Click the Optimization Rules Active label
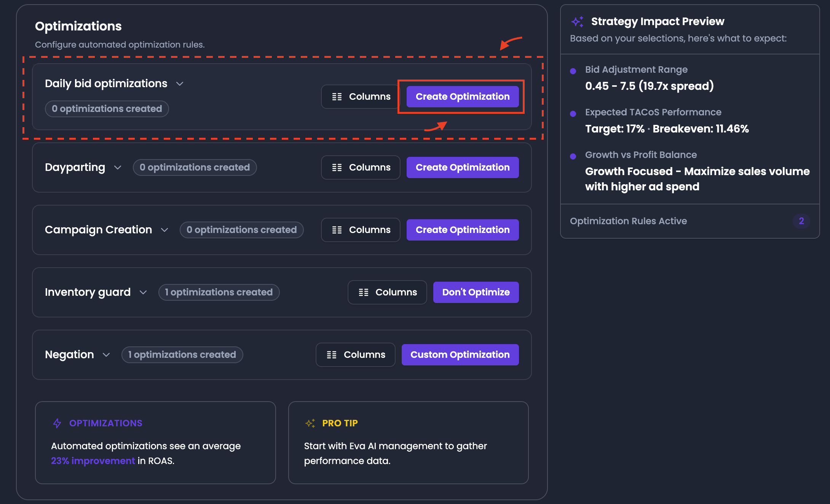The image size is (830, 504). pyautogui.click(x=629, y=221)
